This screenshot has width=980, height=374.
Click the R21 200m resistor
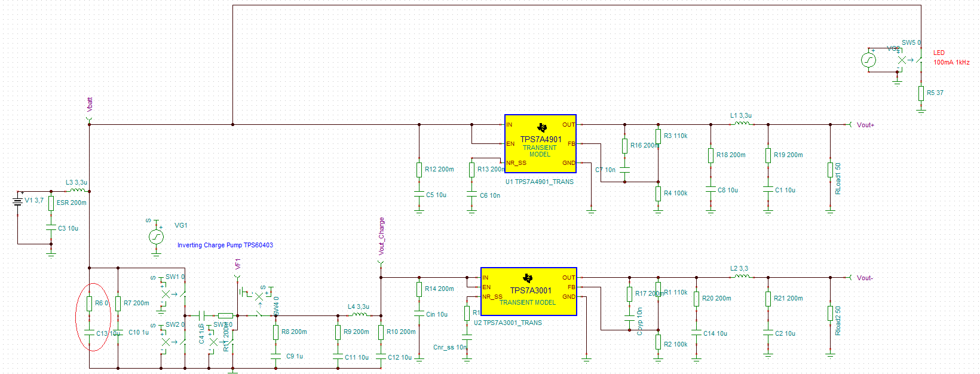pos(768,299)
